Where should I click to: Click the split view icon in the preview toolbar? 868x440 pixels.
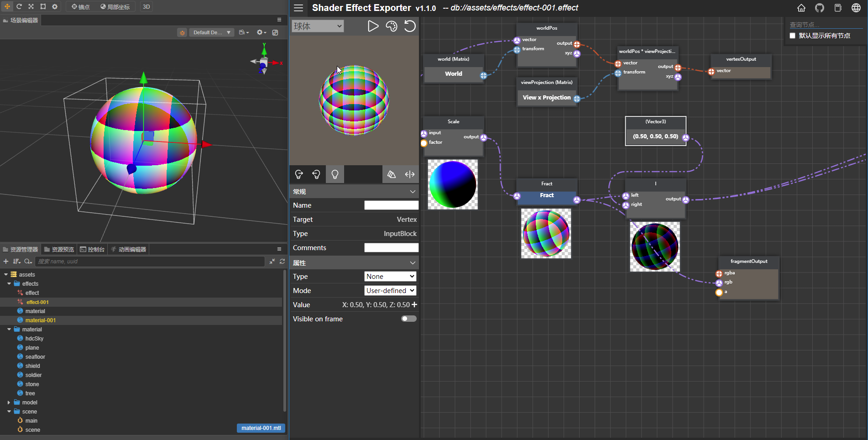409,174
